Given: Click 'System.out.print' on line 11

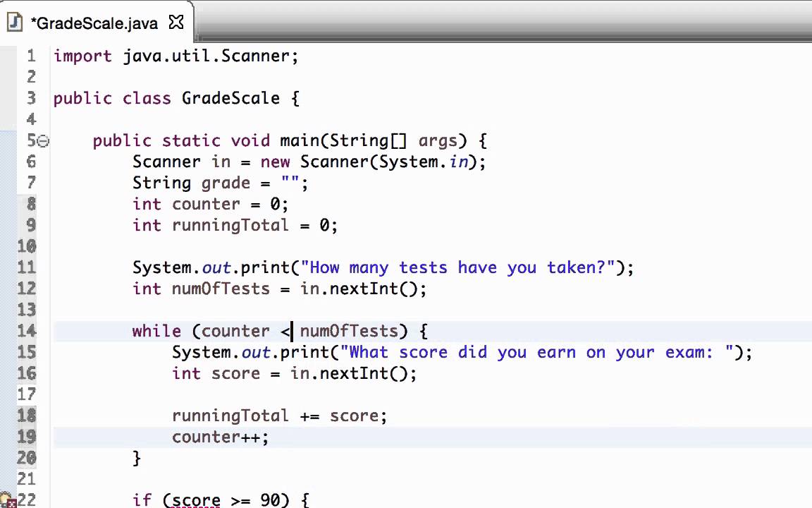Looking at the screenshot, I should pos(211,268).
